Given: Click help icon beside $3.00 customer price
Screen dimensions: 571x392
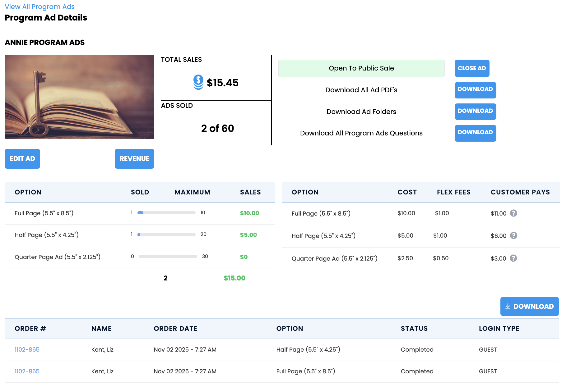Looking at the screenshot, I should pos(513,258).
